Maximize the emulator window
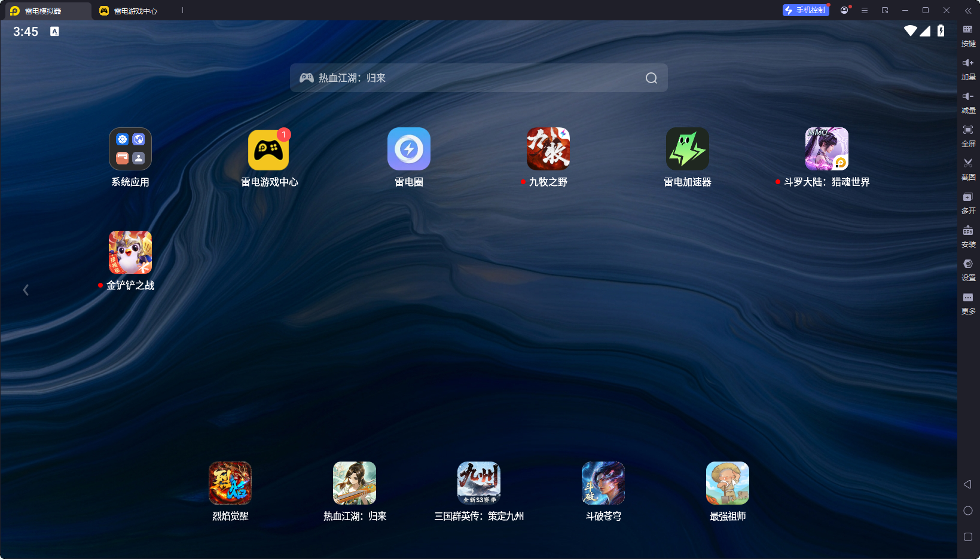This screenshot has height=559, width=980. coord(926,10)
